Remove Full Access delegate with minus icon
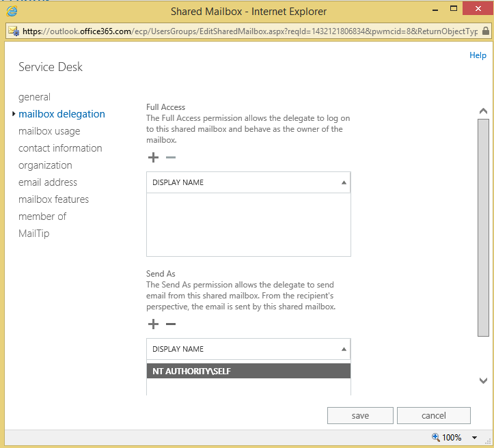The height and width of the screenshot is (448, 494). (x=171, y=157)
